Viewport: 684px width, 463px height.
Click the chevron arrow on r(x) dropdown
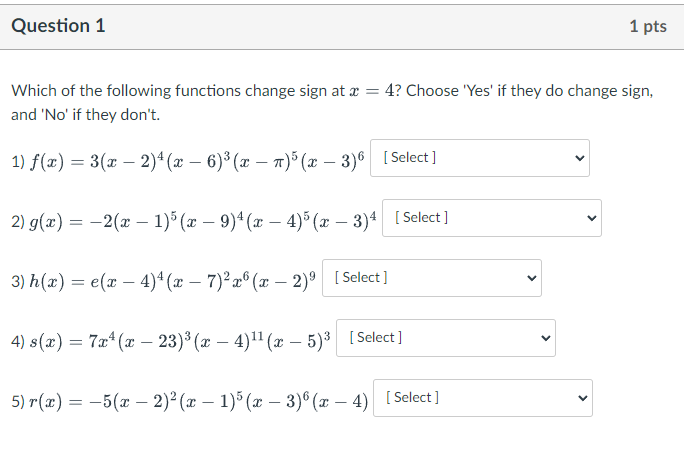pos(582,398)
